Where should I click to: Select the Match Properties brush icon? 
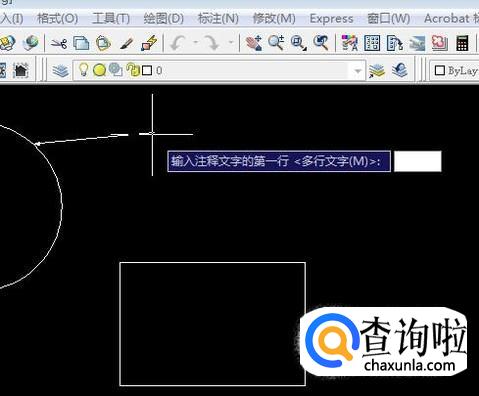coord(126,43)
